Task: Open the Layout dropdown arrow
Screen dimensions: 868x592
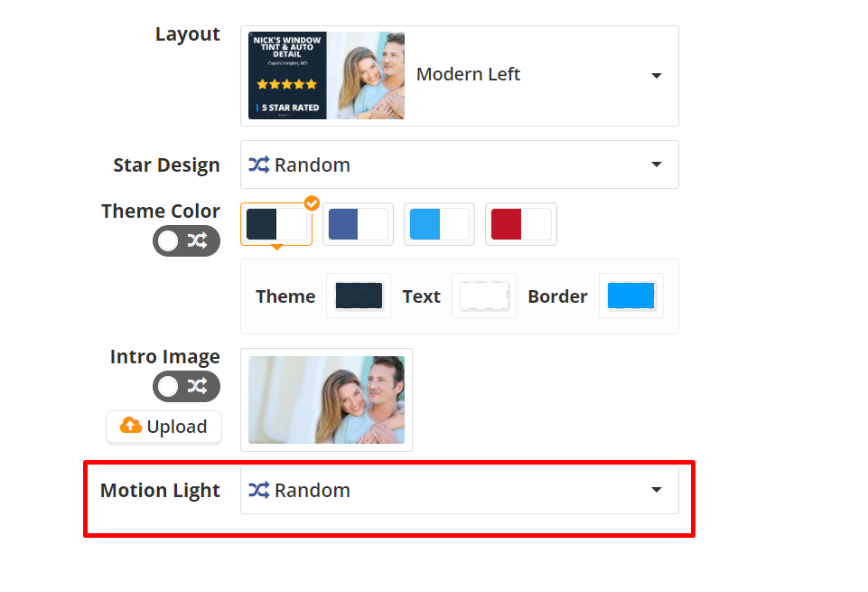Action: point(657,76)
